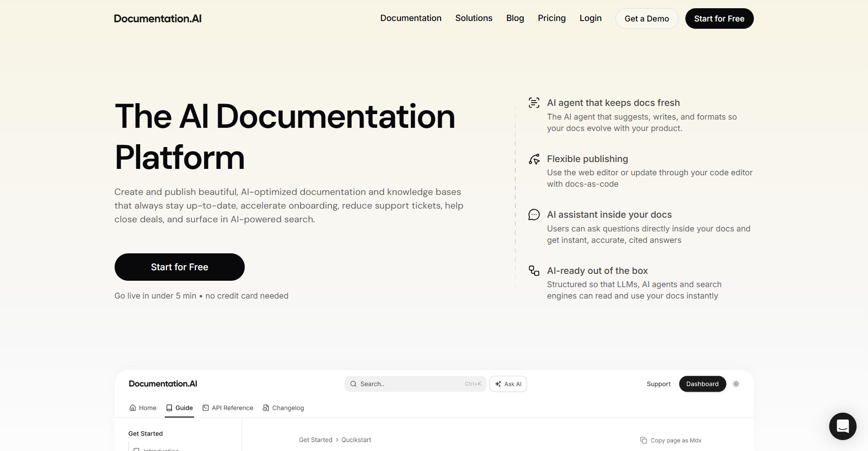The width and height of the screenshot is (868, 451).
Task: Switch to the API Reference tab
Action: tap(228, 408)
